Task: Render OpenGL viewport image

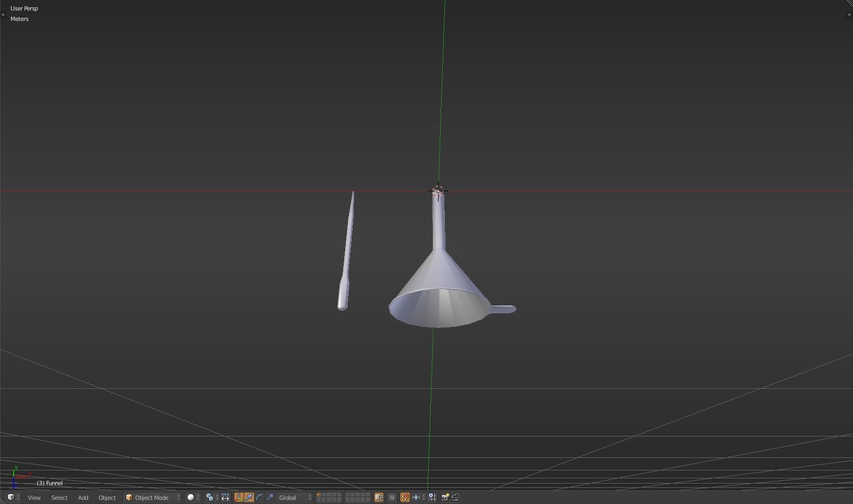Action: (445, 497)
